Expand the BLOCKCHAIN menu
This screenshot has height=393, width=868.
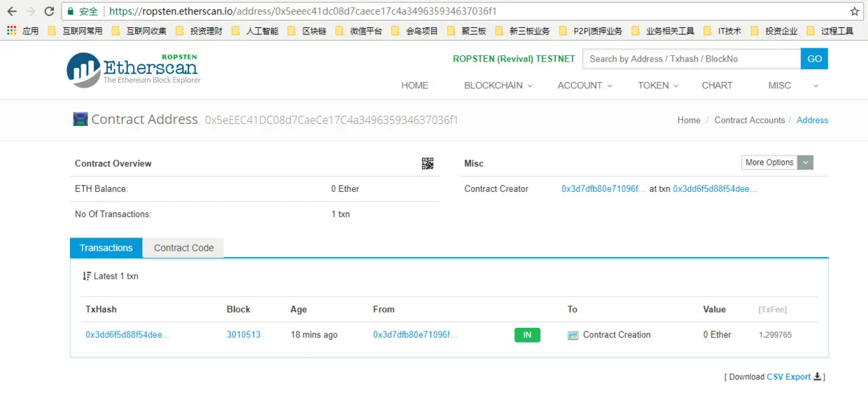(498, 85)
